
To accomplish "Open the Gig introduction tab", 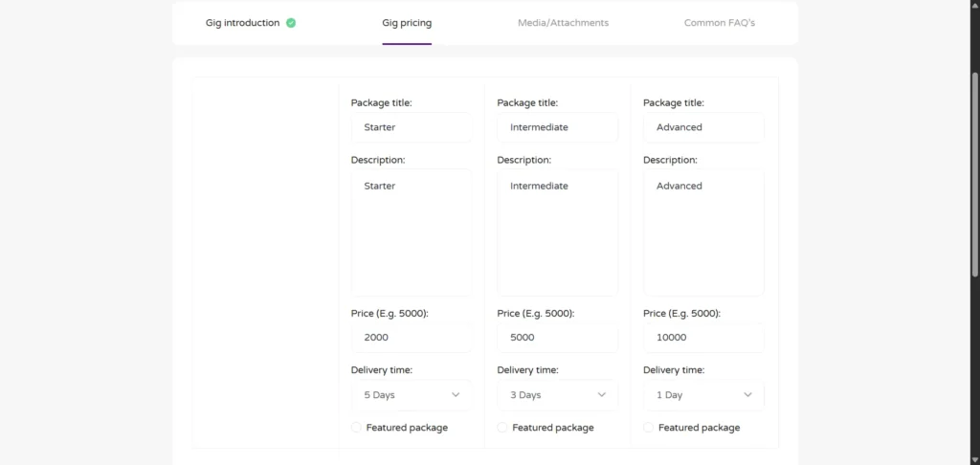I will pos(242,23).
